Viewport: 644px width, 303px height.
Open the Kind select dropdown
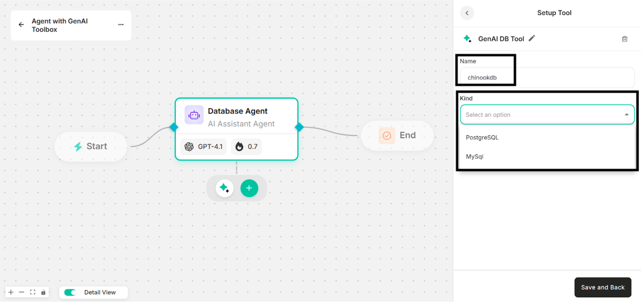pos(547,115)
